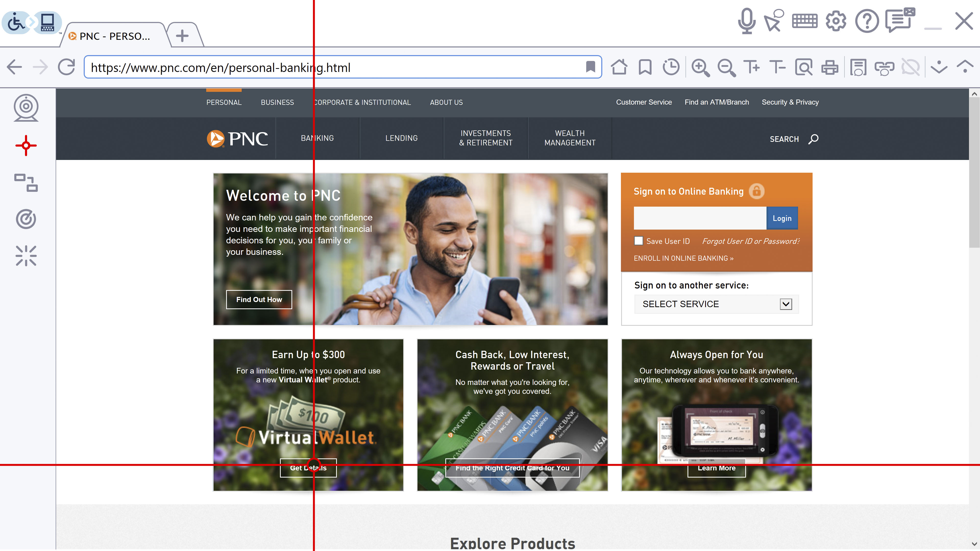Click the Learn More button
980x551 pixels.
[716, 468]
